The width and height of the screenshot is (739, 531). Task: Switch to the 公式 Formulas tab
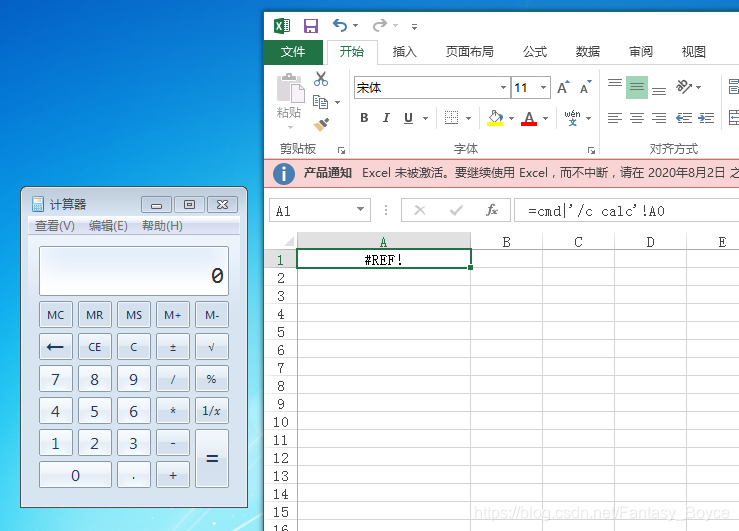coord(534,52)
